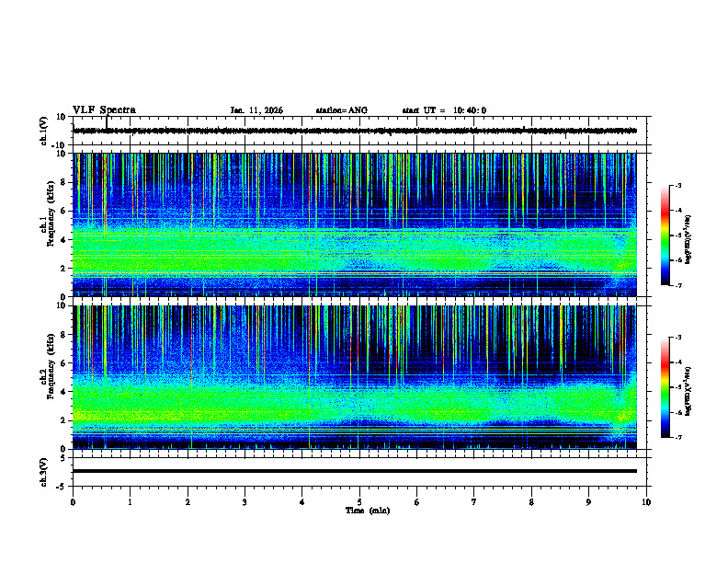Viewport: 728px width, 563px height.
Task: Click the "-10" tick on ch.1(V) axis
Action: (60, 145)
